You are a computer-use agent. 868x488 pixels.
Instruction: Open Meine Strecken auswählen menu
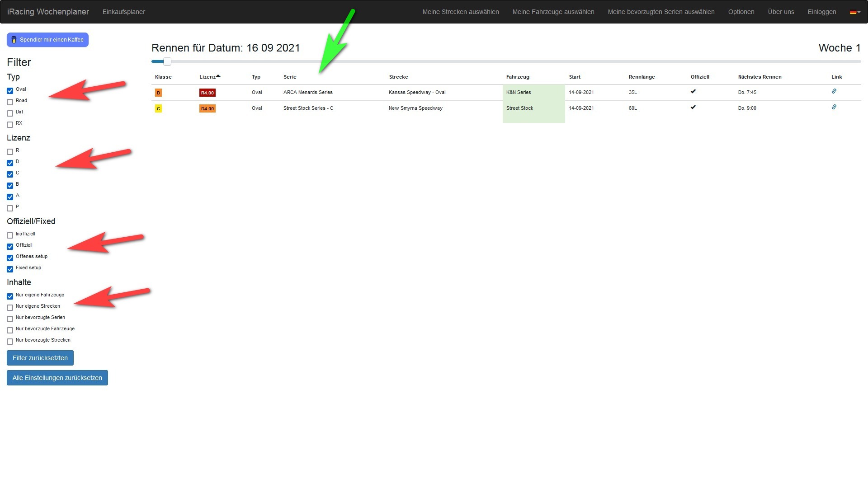460,12
